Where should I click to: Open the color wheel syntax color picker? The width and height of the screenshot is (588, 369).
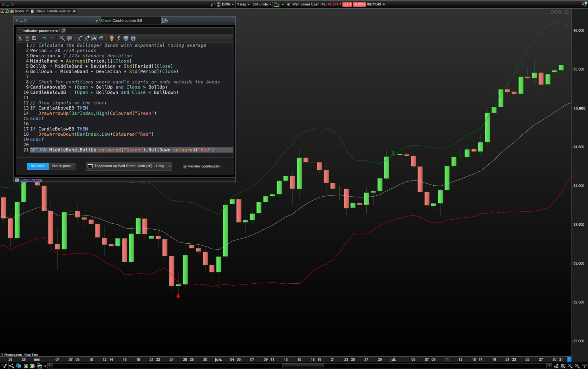point(101,38)
